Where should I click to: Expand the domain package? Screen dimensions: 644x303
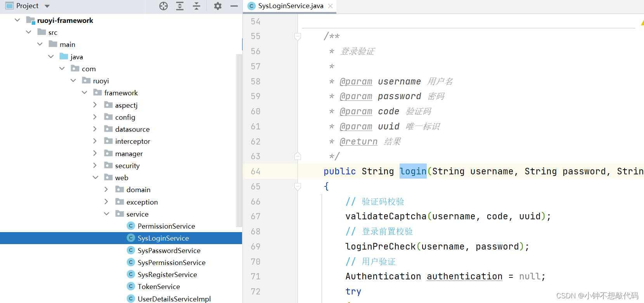tap(106, 189)
